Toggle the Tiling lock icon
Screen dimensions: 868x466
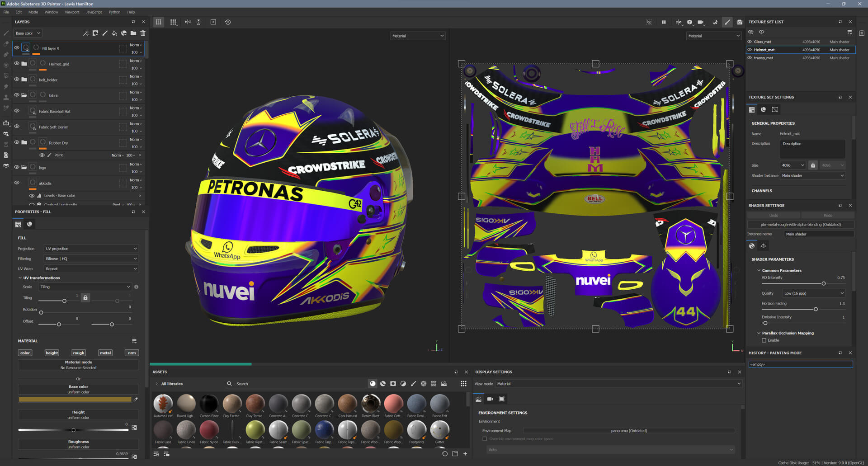pyautogui.click(x=85, y=297)
